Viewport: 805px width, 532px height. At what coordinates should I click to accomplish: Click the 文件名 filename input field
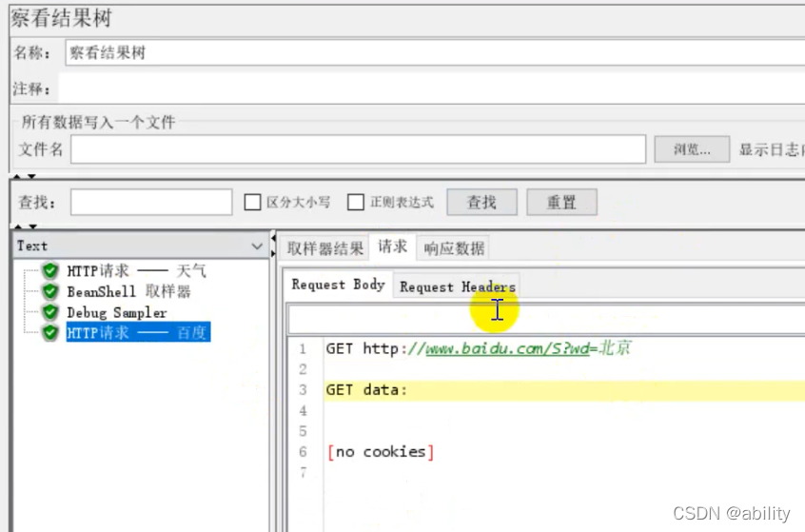[358, 149]
